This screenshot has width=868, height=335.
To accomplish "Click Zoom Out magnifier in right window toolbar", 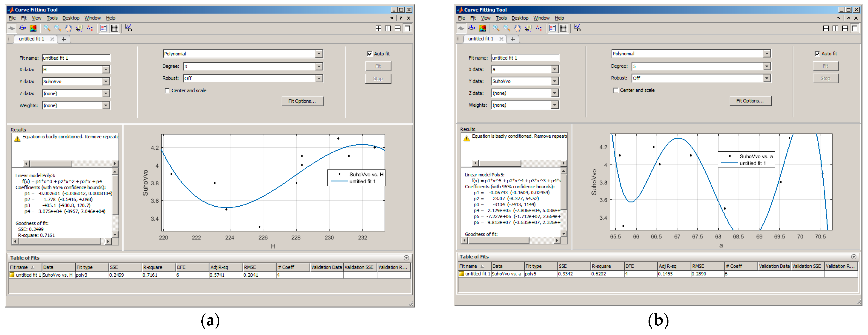I will 507,29.
